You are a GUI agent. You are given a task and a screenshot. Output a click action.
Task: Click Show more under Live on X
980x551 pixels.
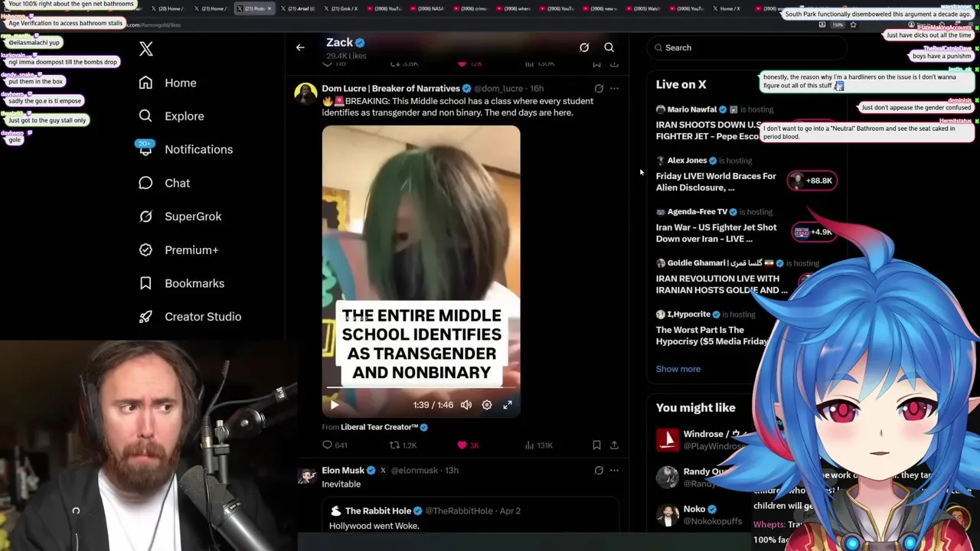[678, 369]
